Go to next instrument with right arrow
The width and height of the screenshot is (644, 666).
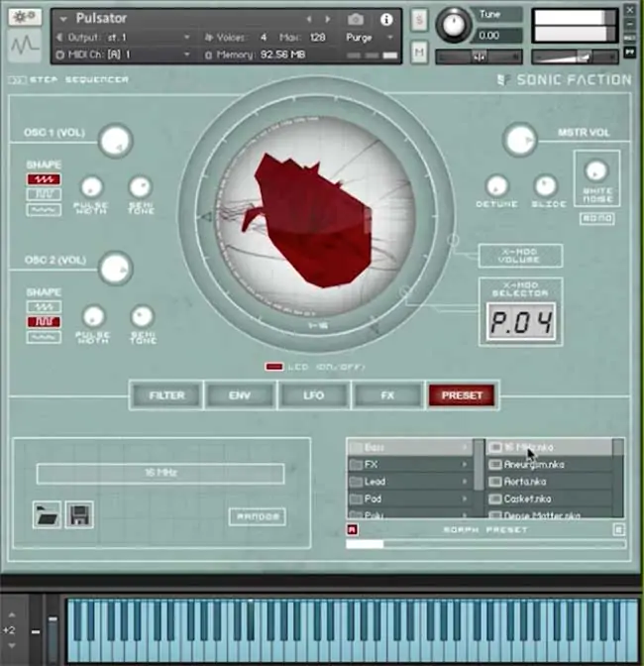click(x=328, y=19)
